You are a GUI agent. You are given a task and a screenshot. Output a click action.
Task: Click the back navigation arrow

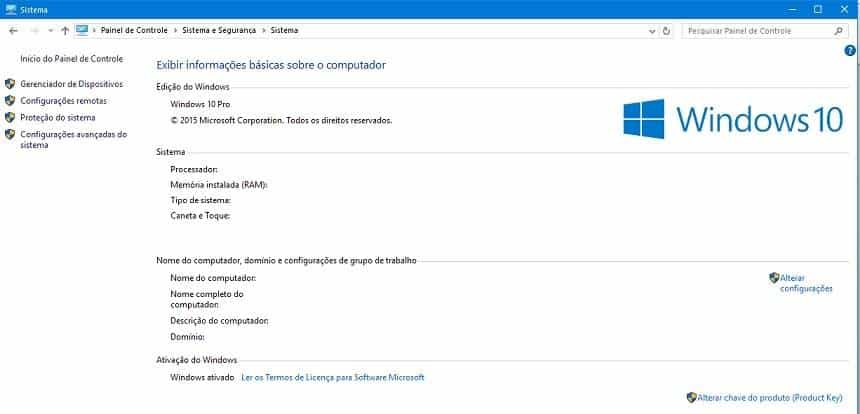(12, 31)
